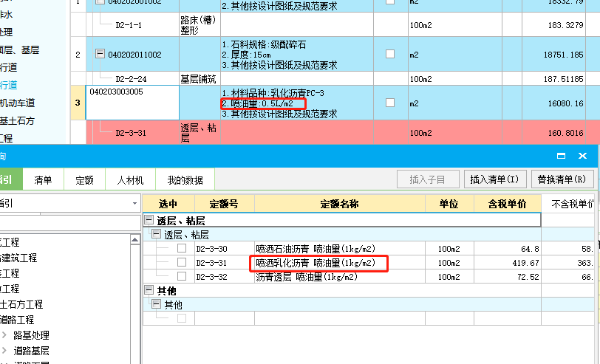This screenshot has width=600, height=364.
Task: Click the row number 2 header
Action: pos(78,55)
